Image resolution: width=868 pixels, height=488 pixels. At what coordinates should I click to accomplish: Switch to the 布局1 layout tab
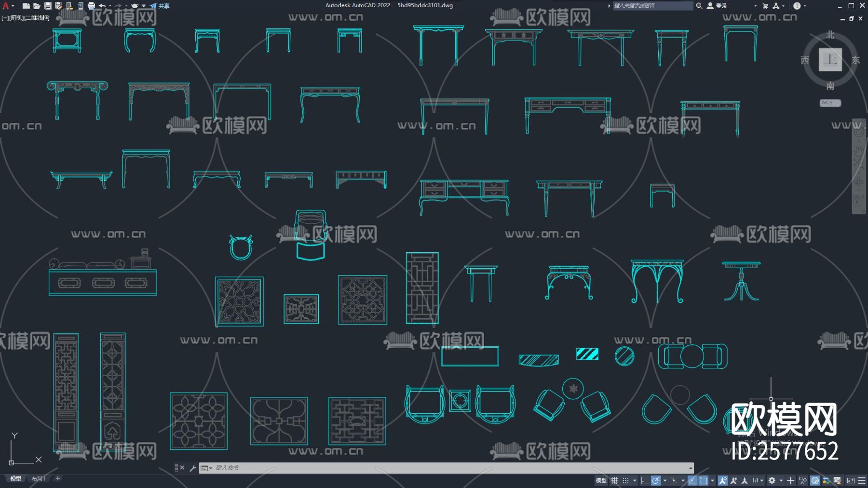click(38, 478)
